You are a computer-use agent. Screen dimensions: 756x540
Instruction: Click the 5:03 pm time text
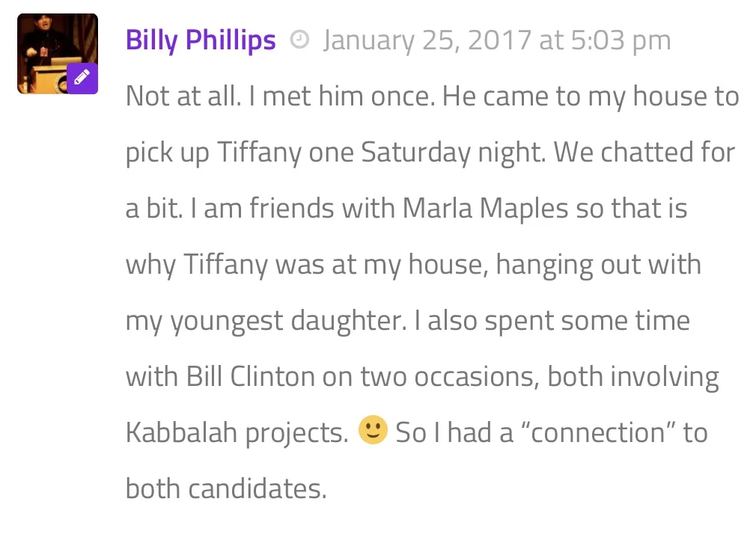pos(621,40)
